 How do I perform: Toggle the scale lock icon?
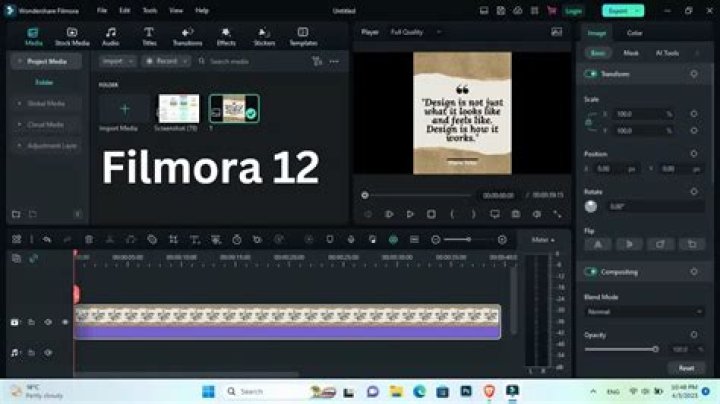click(588, 123)
